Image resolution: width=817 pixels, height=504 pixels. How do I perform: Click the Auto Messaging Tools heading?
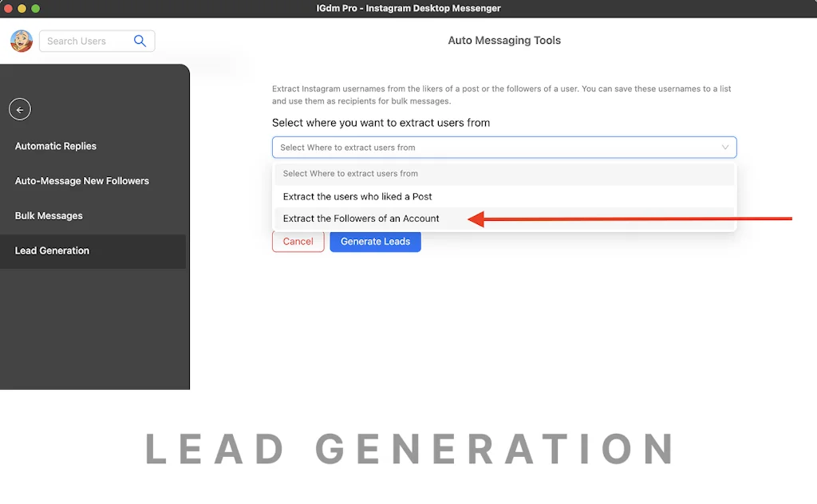504,41
